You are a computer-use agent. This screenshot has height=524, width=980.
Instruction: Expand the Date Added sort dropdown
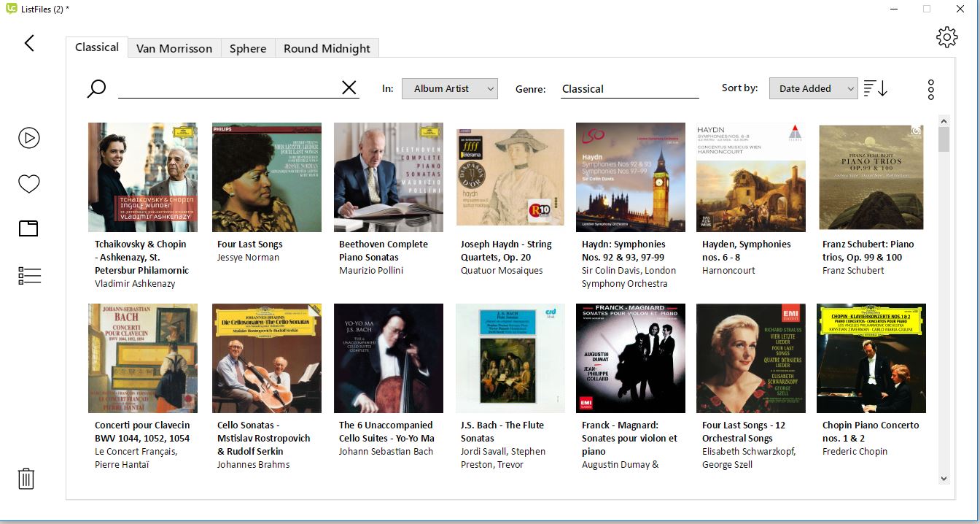coord(812,88)
